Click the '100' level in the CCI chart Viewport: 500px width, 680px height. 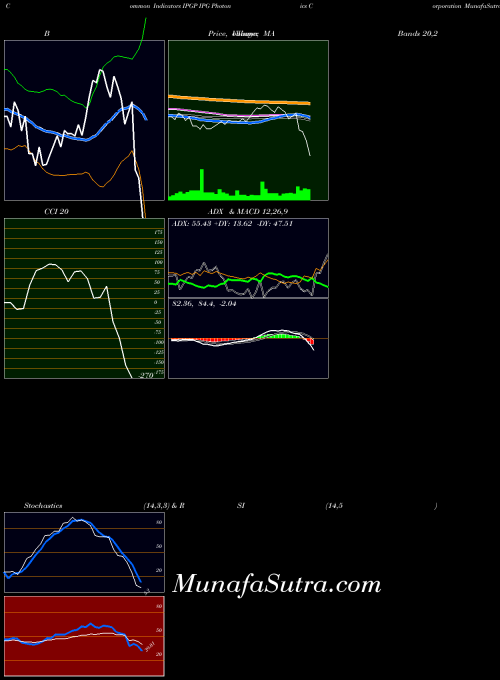tap(158, 262)
